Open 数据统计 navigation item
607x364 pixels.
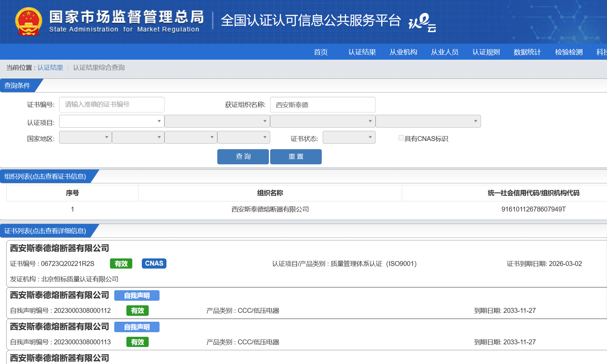tap(528, 52)
